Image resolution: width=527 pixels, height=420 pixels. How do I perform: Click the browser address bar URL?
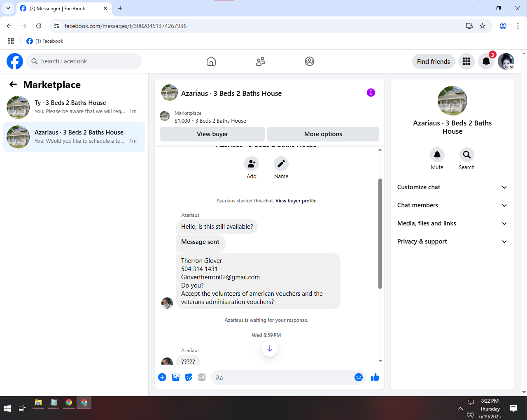(x=126, y=26)
